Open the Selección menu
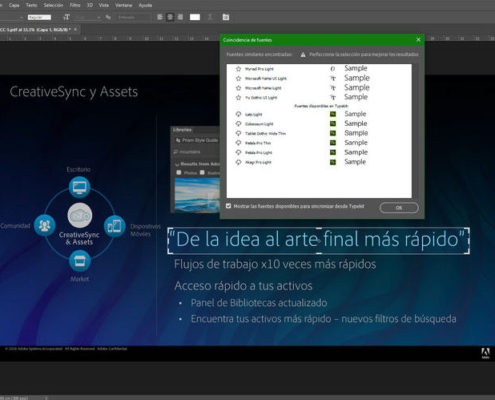Screen dimensions: 495x400 point(53,5)
